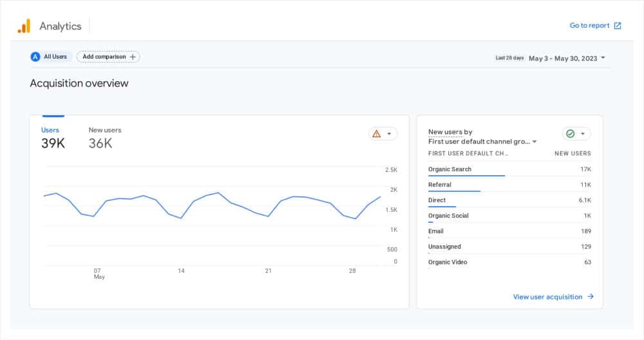This screenshot has height=340, width=644.
Task: Click the Referral channel blue bar
Action: (454, 191)
